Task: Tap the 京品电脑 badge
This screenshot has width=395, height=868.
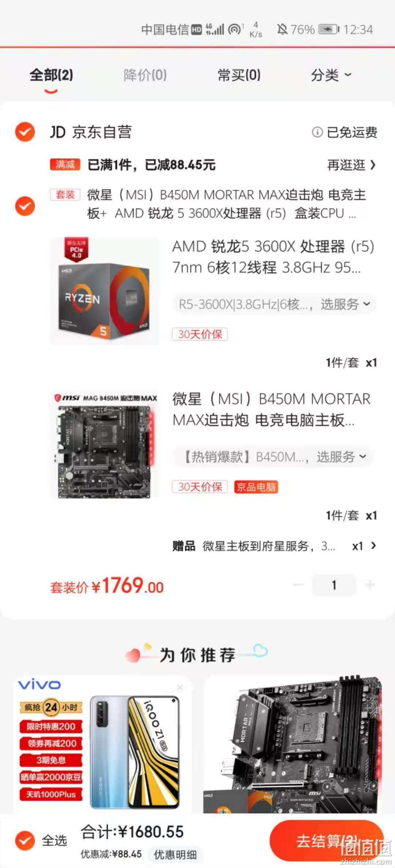Action: click(x=256, y=487)
